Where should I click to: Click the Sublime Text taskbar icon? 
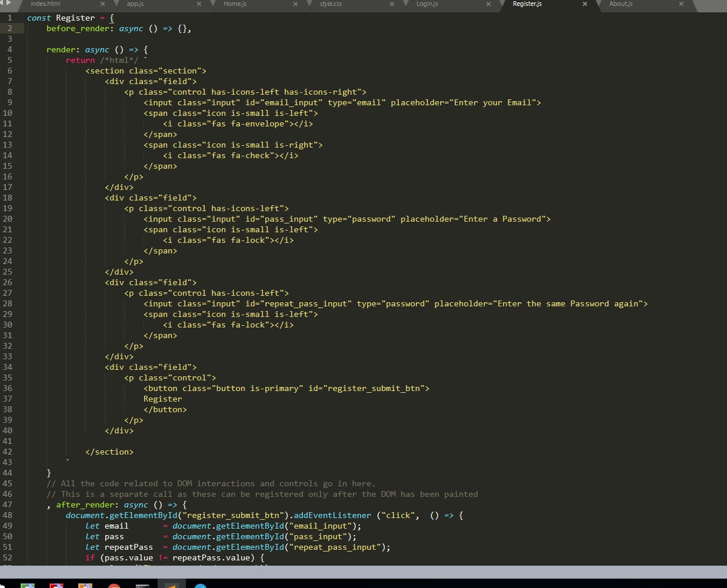(171, 585)
